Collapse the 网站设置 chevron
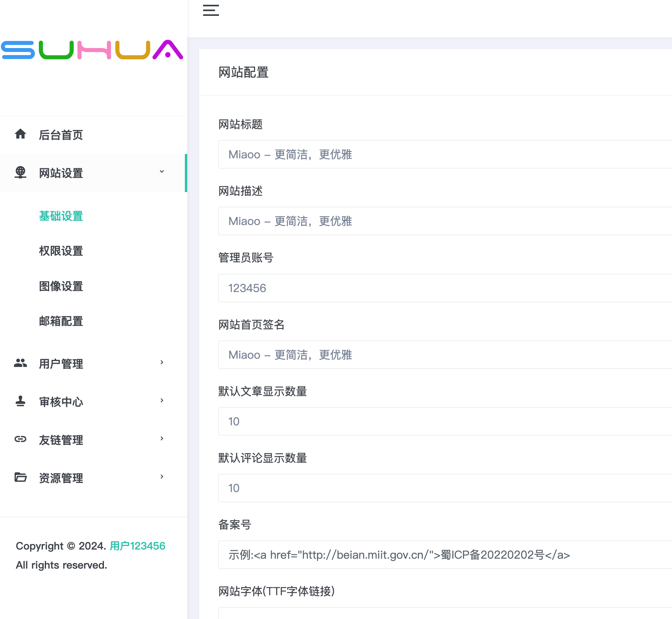This screenshot has width=672, height=619. (x=162, y=171)
